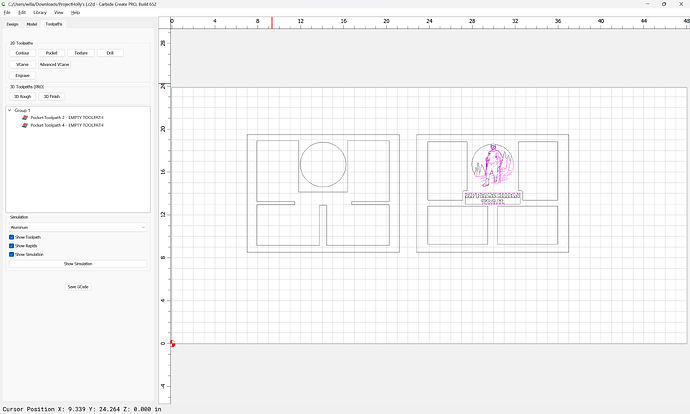Open the Aluminum material dropdown

(x=78, y=227)
